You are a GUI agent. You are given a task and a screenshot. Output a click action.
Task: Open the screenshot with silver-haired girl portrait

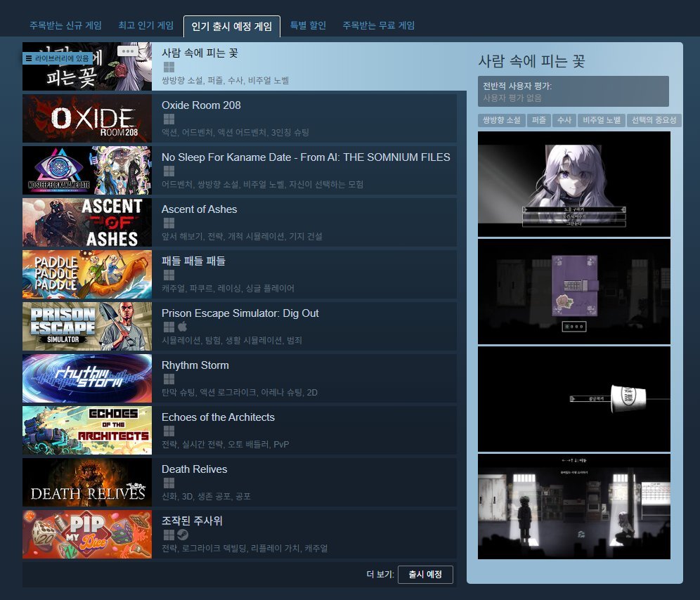point(574,184)
